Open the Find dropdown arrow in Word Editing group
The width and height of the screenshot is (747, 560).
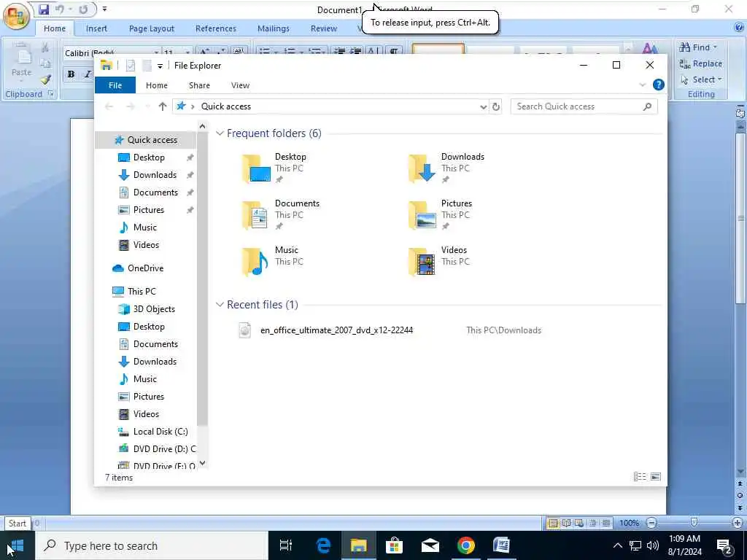[715, 47]
